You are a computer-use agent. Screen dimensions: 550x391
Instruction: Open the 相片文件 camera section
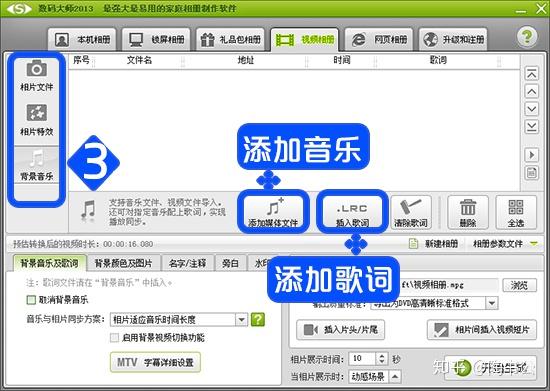click(x=36, y=76)
